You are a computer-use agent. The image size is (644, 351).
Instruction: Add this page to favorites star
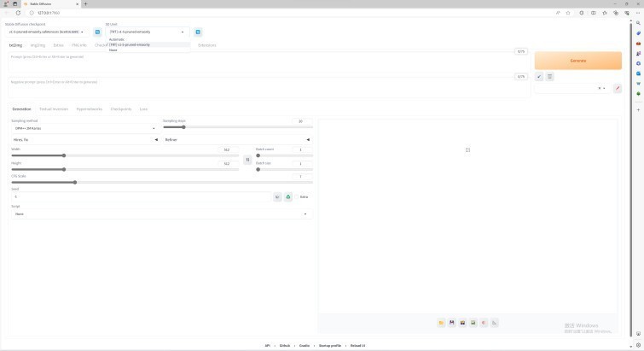pos(568,13)
